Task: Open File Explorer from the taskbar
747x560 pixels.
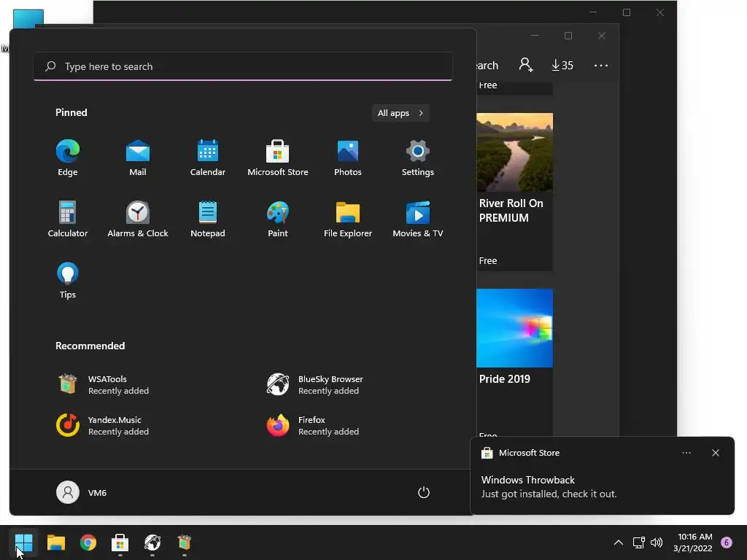Action: pos(56,542)
